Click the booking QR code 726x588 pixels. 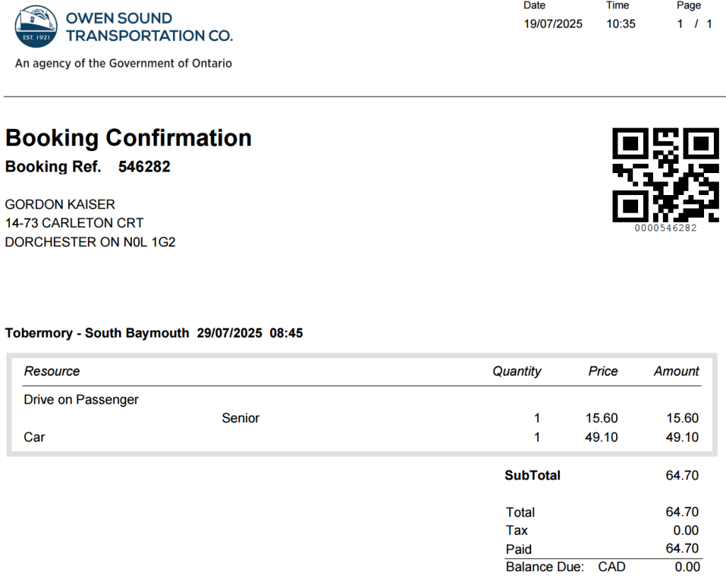[665, 175]
